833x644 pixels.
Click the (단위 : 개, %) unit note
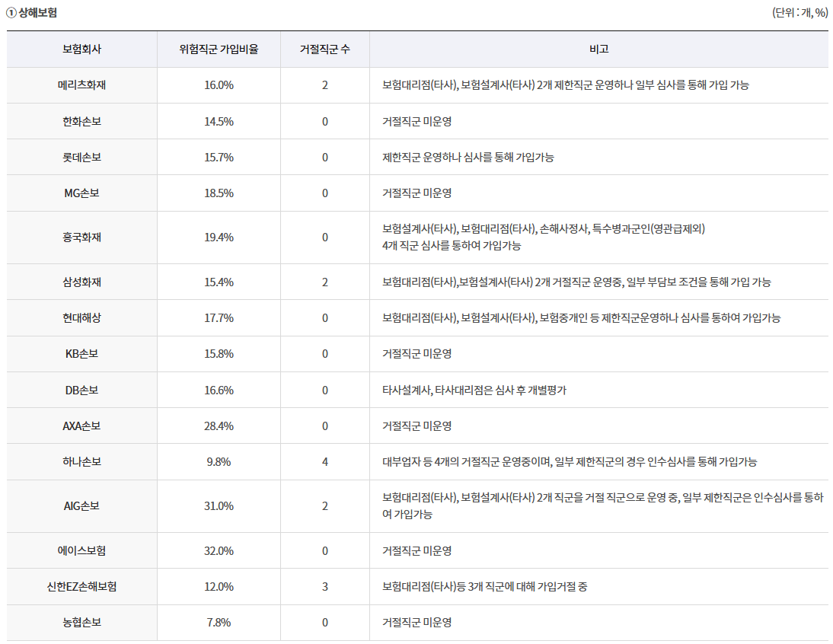(800, 13)
